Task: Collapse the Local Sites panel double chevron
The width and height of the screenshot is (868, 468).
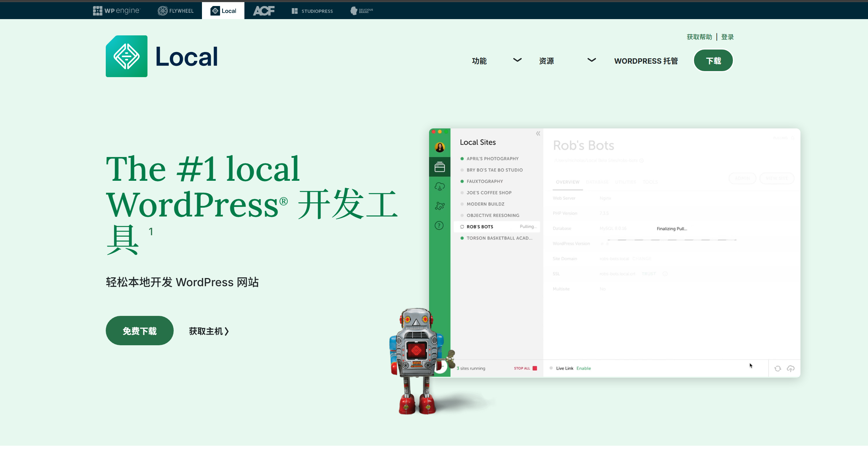Action: (538, 133)
